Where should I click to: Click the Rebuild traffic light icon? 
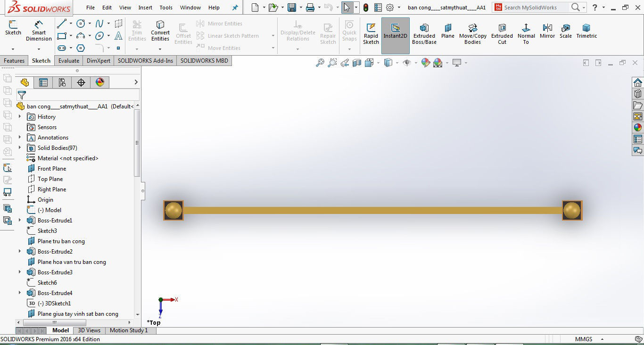click(x=365, y=8)
